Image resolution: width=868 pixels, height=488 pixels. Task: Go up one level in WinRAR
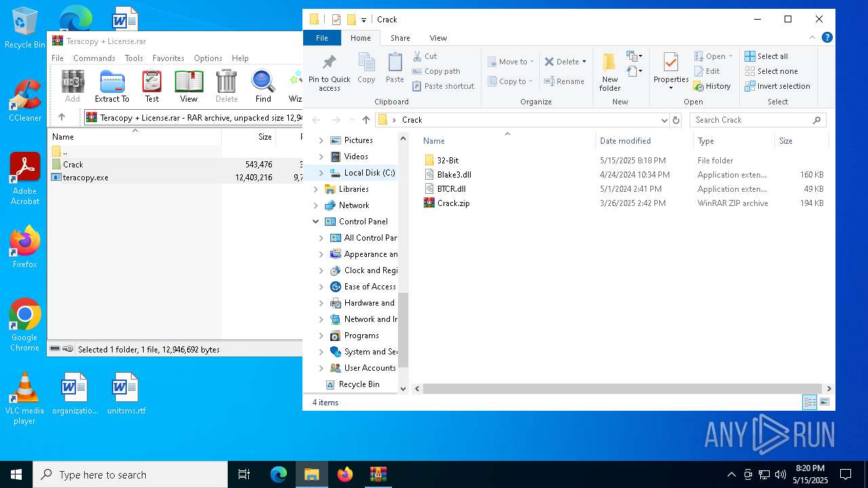(62, 117)
